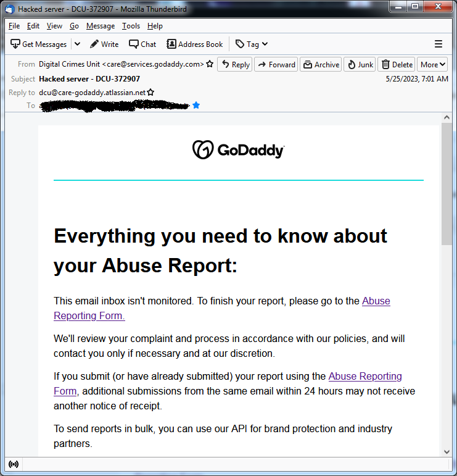The height and width of the screenshot is (476, 457).
Task: Click the reply-to address dcu@care-godaddy.atlassian.net
Action: click(92, 92)
